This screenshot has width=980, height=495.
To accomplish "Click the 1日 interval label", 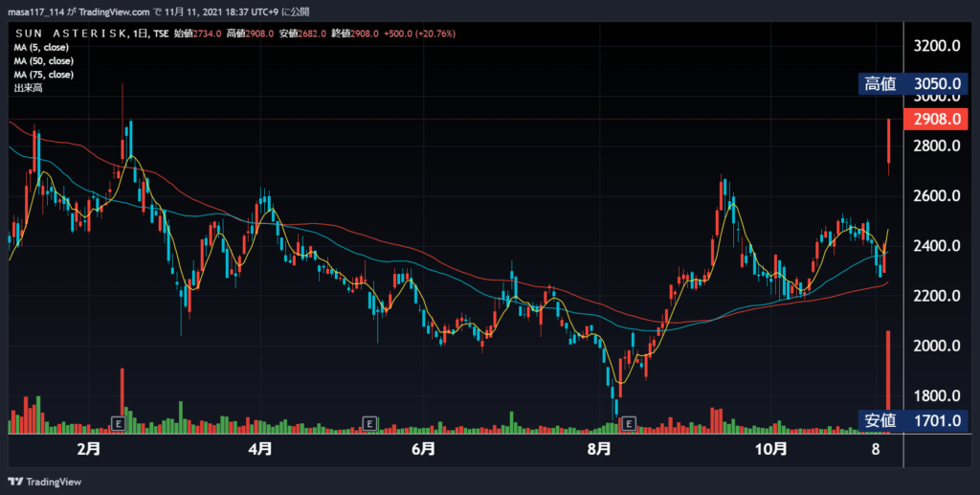I will (x=141, y=34).
